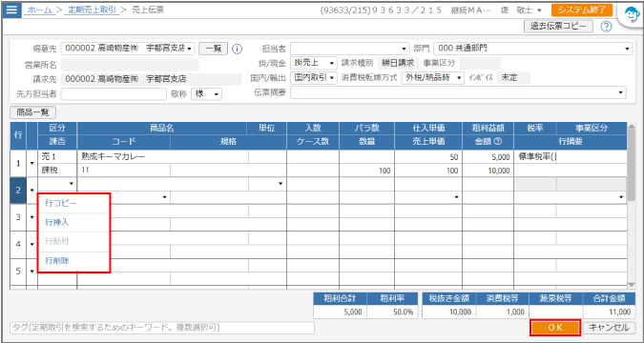This screenshot has height=343, width=644.
Task: Click the 先方担当者 input field
Action: 114,94
